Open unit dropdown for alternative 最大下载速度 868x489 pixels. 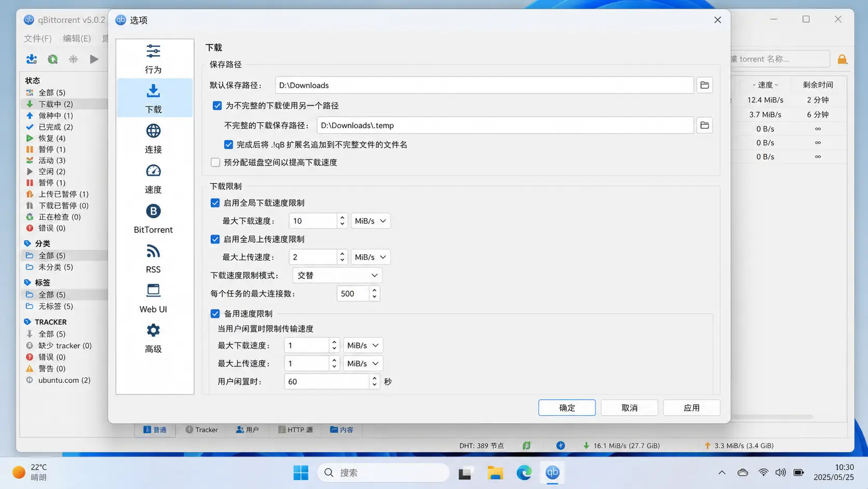(x=363, y=346)
